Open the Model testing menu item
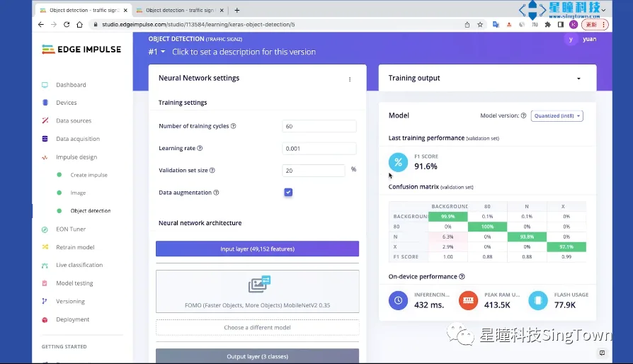The image size is (633, 364). 74,283
